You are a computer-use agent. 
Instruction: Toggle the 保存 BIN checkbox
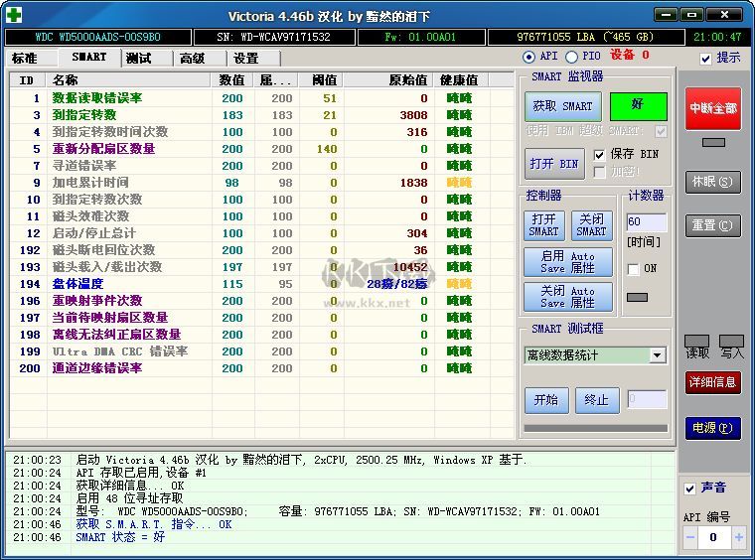[x=599, y=155]
